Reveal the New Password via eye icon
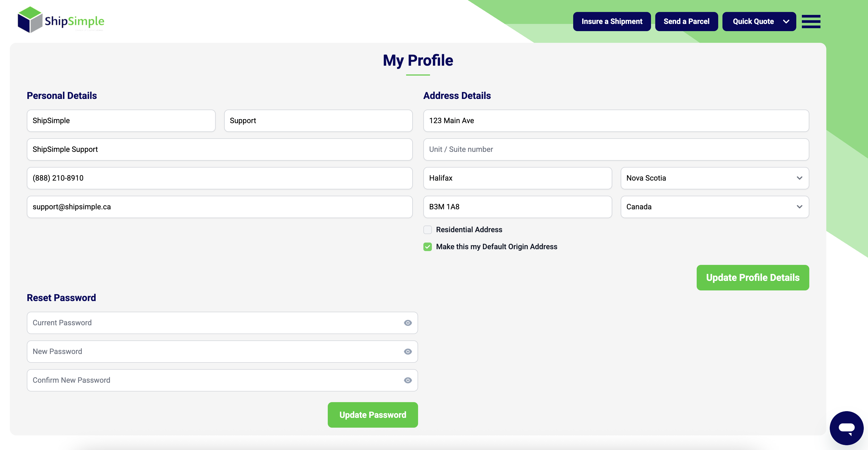The height and width of the screenshot is (450, 868). point(408,352)
